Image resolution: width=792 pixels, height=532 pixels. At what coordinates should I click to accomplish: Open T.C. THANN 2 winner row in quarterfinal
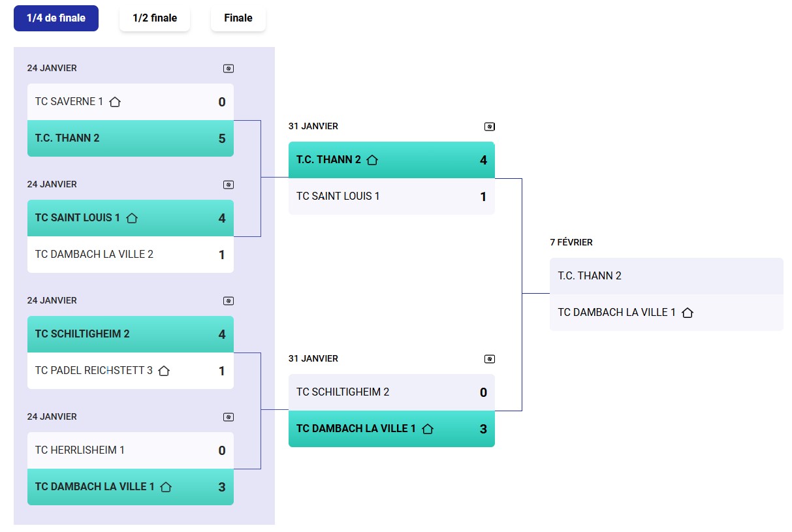tap(131, 138)
